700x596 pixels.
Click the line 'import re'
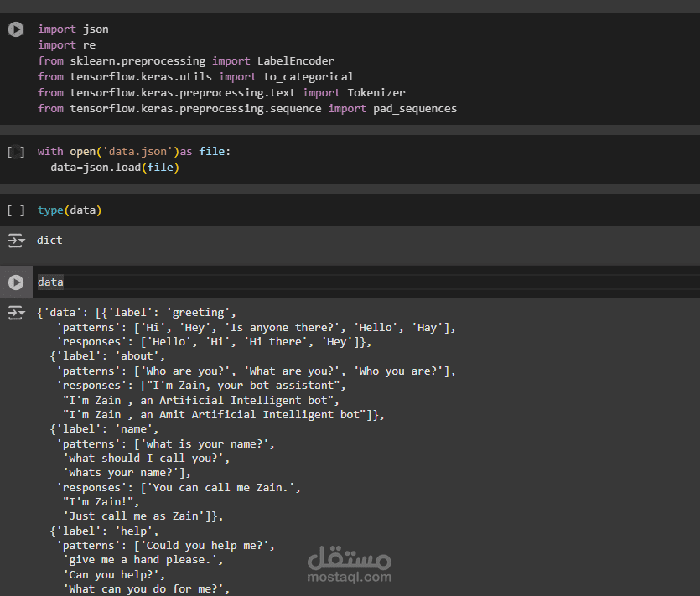click(x=66, y=45)
